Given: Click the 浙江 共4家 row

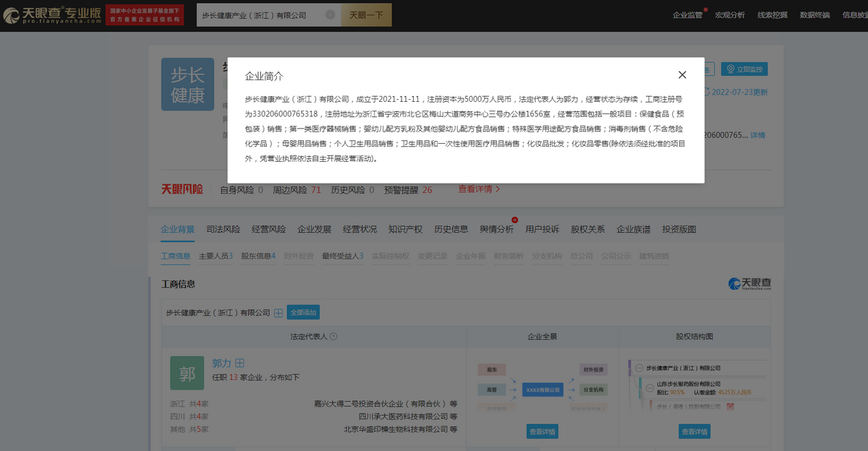Looking at the screenshot, I should pyautogui.click(x=189, y=404).
